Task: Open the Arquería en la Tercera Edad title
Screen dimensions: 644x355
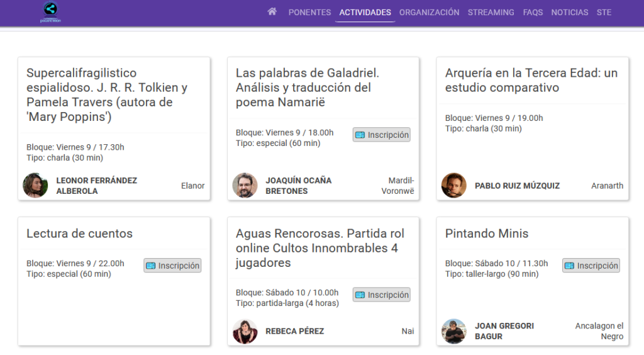Action: pyautogui.click(x=531, y=80)
